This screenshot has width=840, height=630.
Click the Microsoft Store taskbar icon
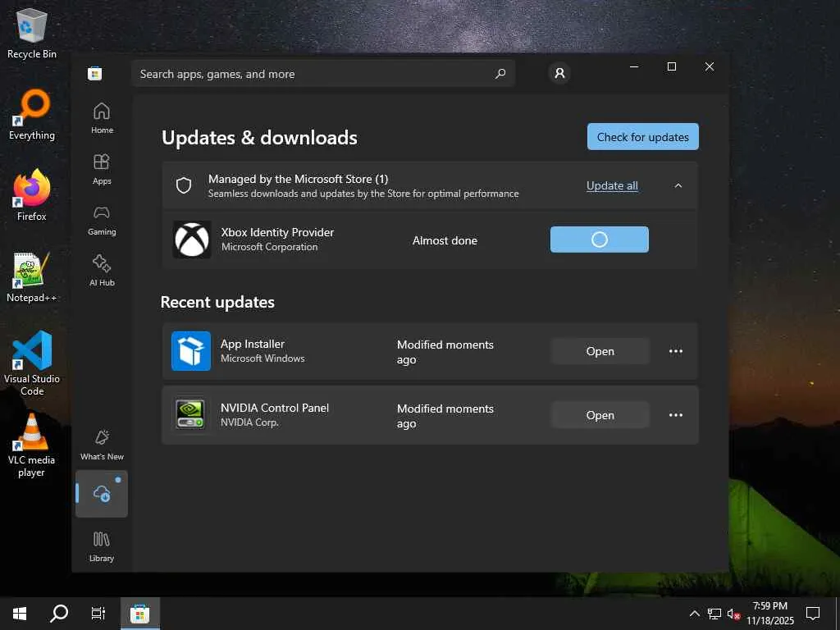coord(139,613)
